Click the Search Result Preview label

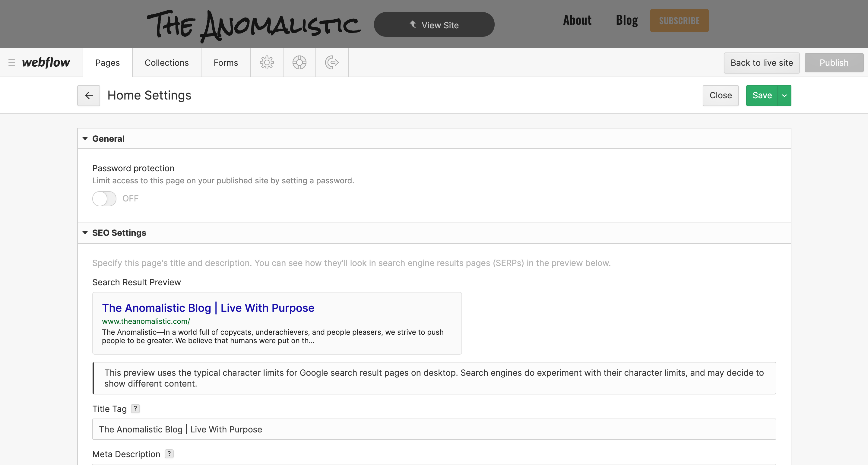pyautogui.click(x=136, y=282)
